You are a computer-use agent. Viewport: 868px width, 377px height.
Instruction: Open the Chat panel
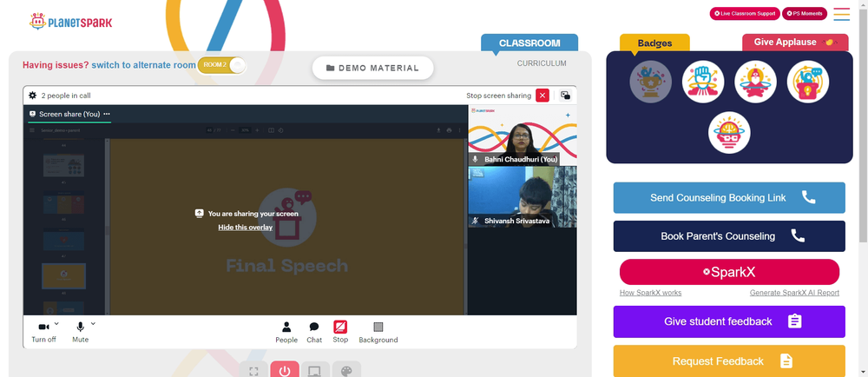pyautogui.click(x=314, y=332)
